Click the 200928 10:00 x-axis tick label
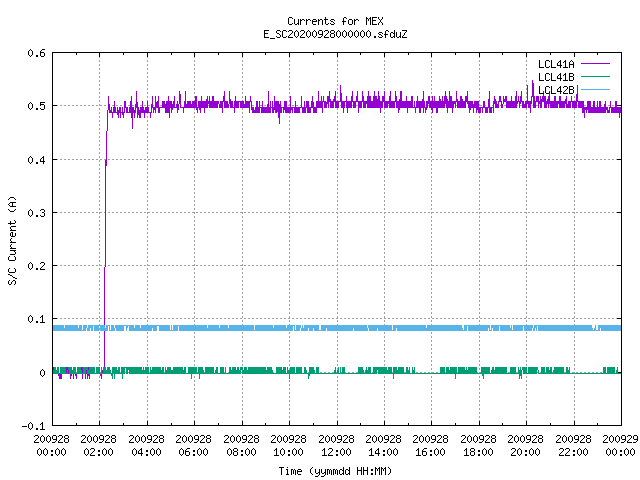 [289, 446]
